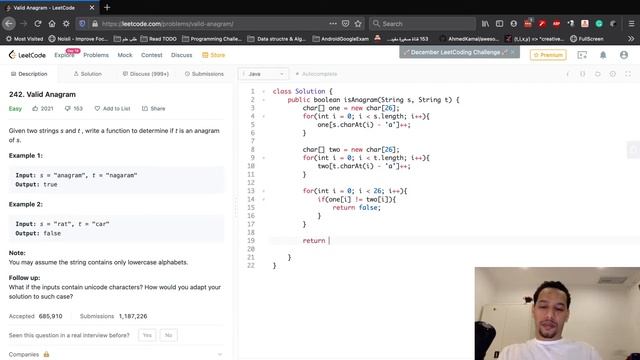Open the Submissions tab
The image size is (640, 360).
(204, 74)
